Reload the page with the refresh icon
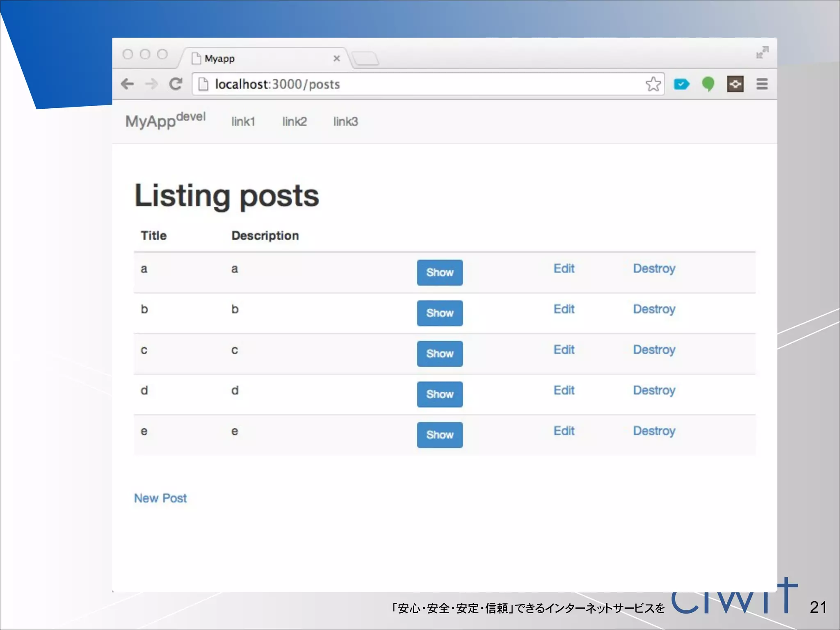840x630 pixels. (176, 84)
